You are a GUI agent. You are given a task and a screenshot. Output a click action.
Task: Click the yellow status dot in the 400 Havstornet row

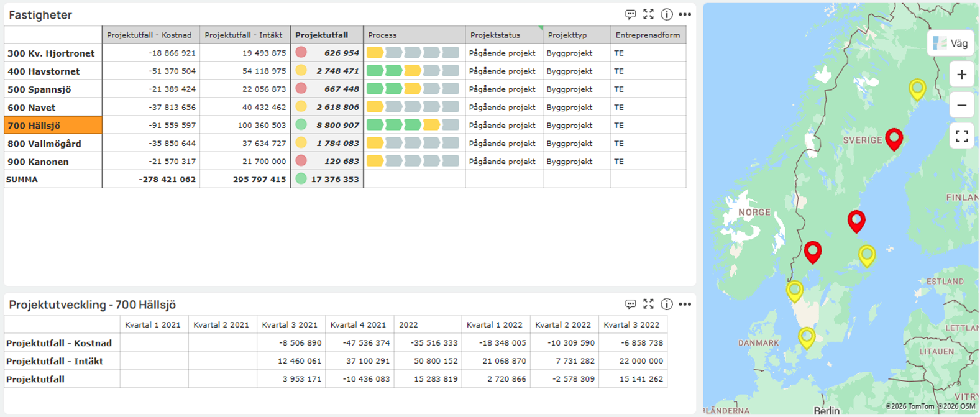point(301,71)
